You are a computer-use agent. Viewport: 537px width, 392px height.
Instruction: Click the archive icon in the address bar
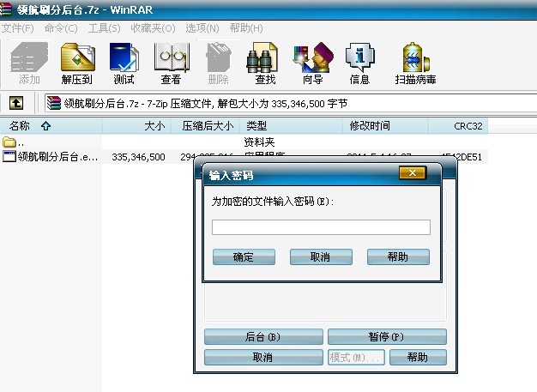pyautogui.click(x=54, y=103)
